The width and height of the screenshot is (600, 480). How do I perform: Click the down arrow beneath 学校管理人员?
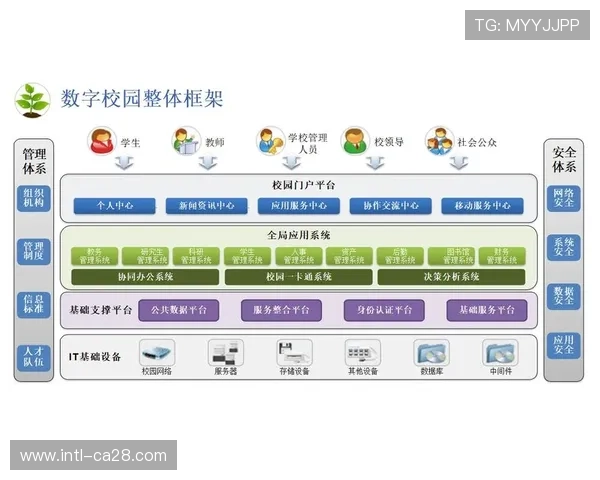(x=292, y=163)
